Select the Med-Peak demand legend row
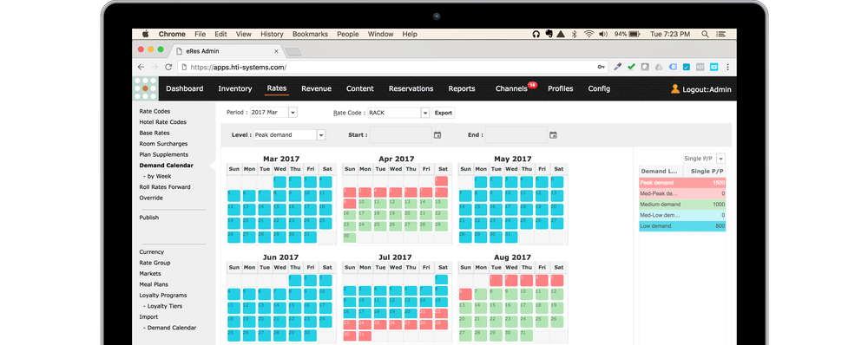 tap(682, 193)
